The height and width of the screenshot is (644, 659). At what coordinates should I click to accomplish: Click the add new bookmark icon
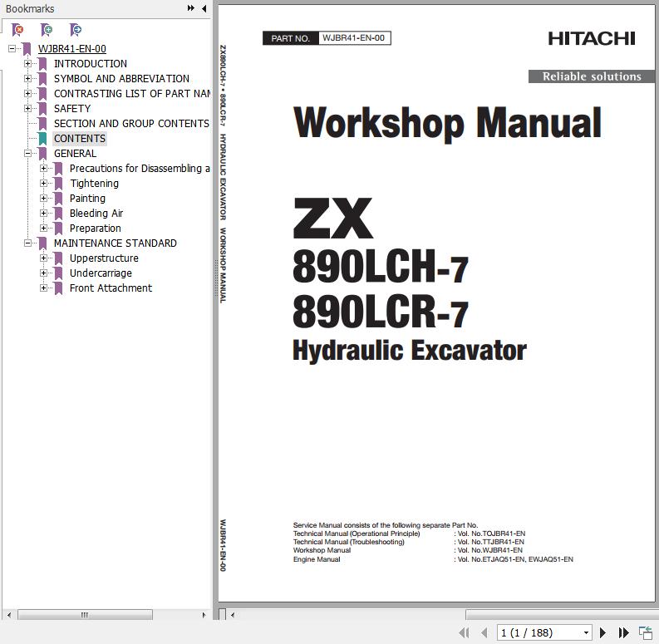[x=47, y=29]
